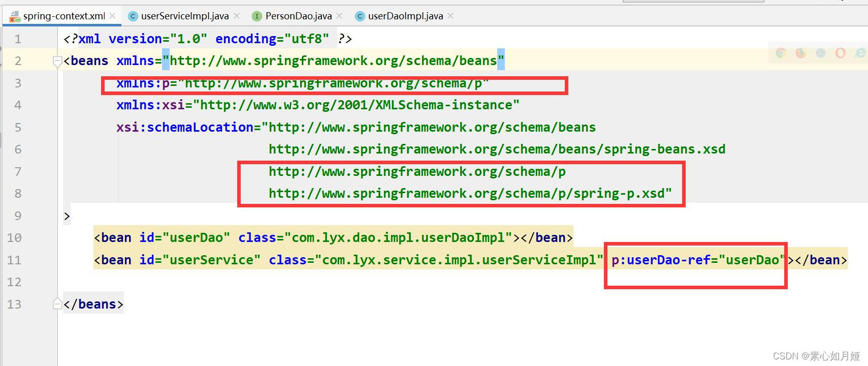Click the xsi:schemaLocation attribute name
The height and width of the screenshot is (366, 868).
point(185,128)
